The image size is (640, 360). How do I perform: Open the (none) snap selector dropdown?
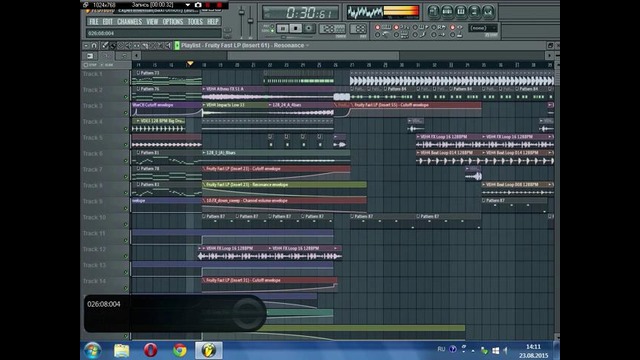(x=483, y=28)
